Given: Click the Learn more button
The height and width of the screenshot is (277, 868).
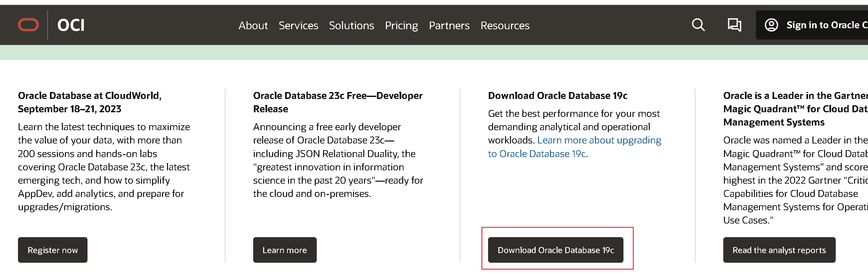Looking at the screenshot, I should pos(285,250).
